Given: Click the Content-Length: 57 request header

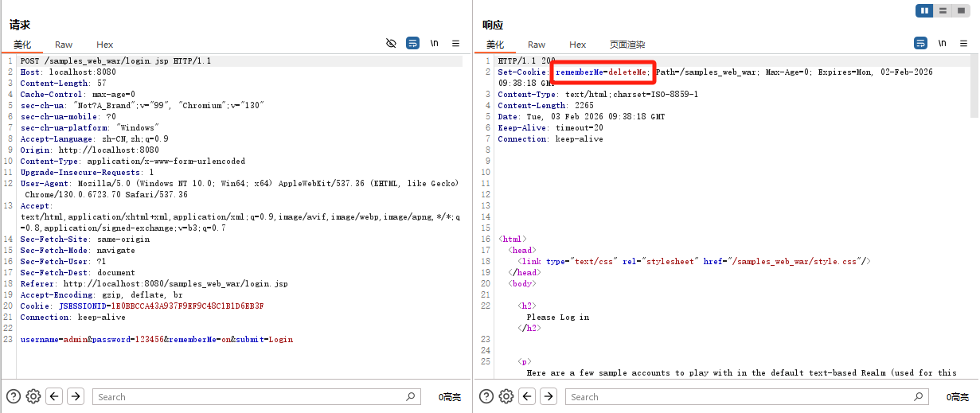Looking at the screenshot, I should coord(63,83).
